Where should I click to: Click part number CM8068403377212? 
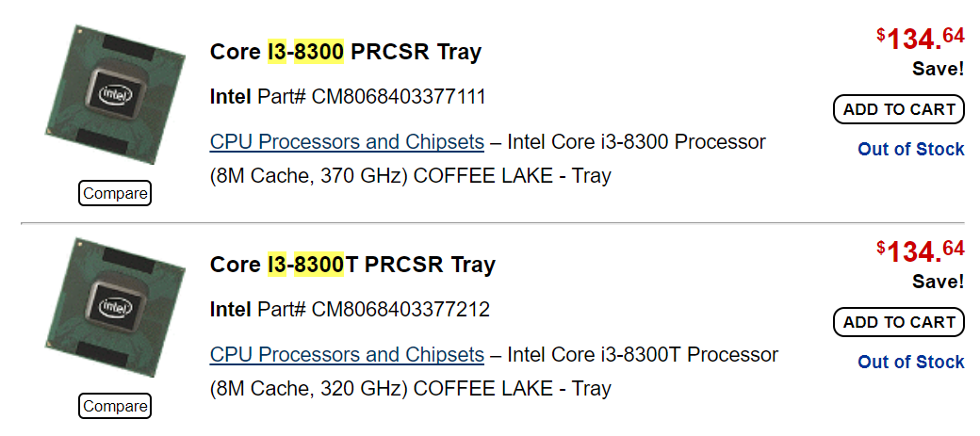pos(400,310)
